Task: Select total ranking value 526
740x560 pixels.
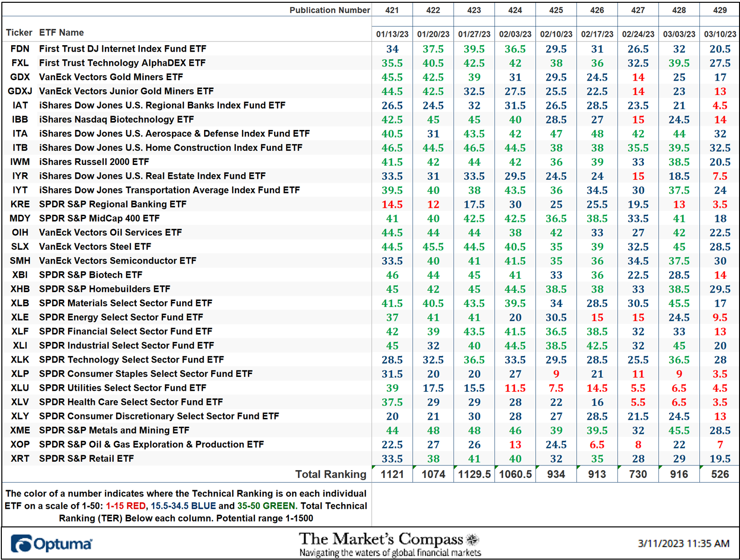Action: coord(720,474)
